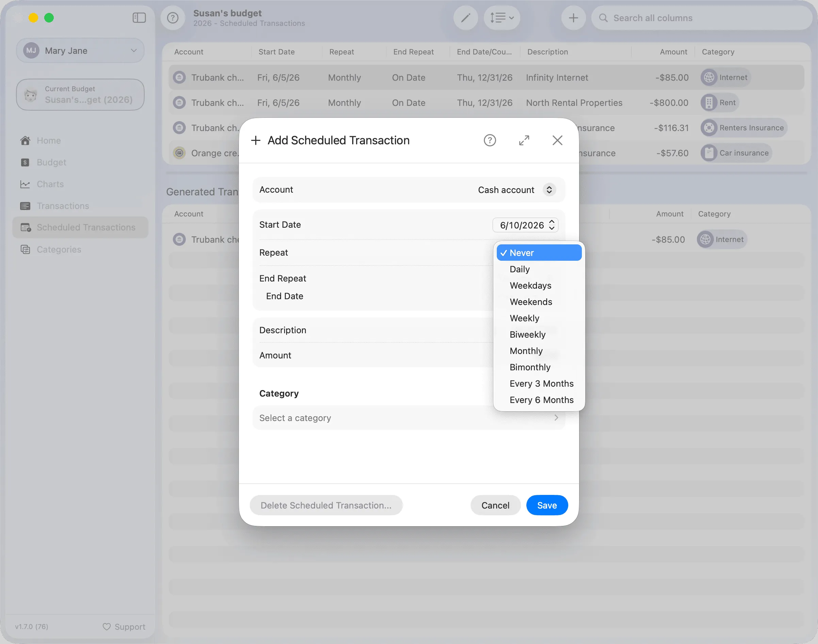The width and height of the screenshot is (818, 644).
Task: Click the Categories icon in sidebar
Action: tap(25, 249)
